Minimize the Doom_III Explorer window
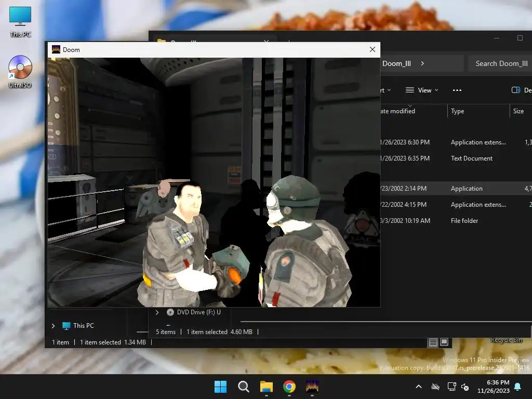Viewport: 532px width, 399px height. coord(497,38)
